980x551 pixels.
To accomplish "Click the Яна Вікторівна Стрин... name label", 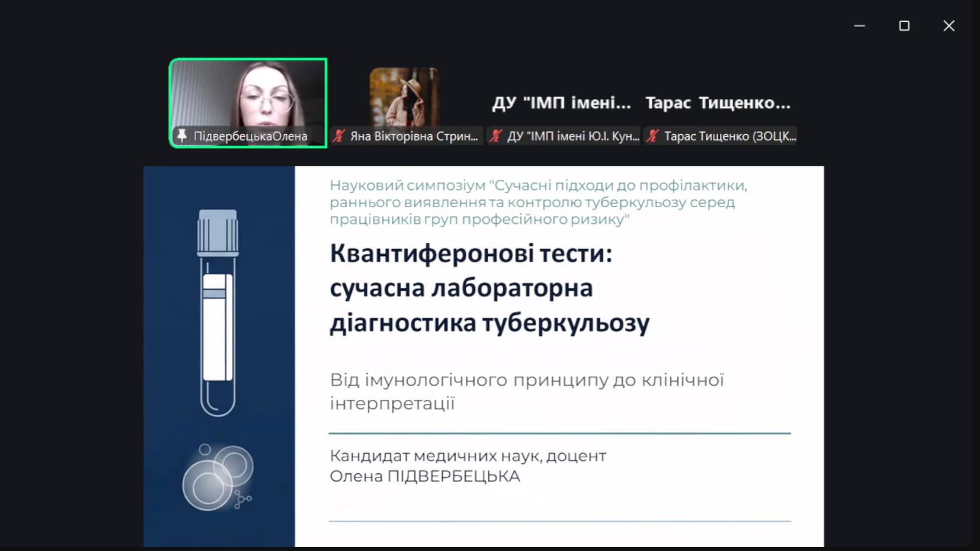I will click(414, 136).
